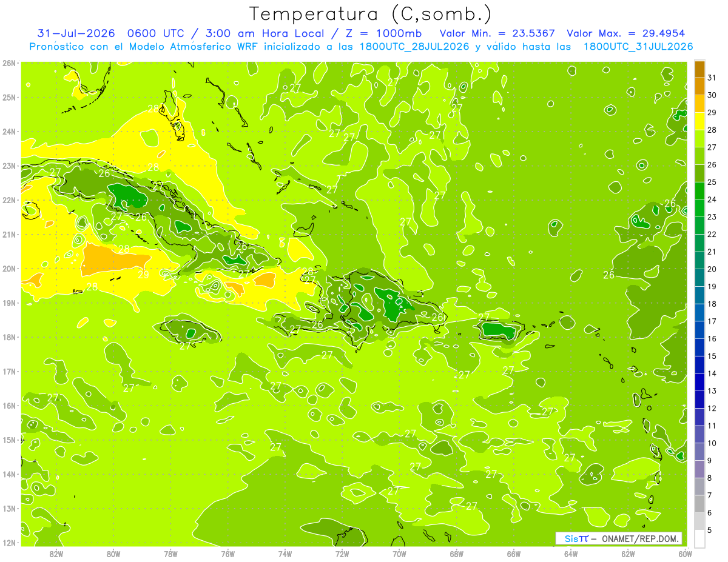Click the dark blue legend swatch between 13 and 14
The height and width of the screenshot is (562, 728).
coord(699,382)
